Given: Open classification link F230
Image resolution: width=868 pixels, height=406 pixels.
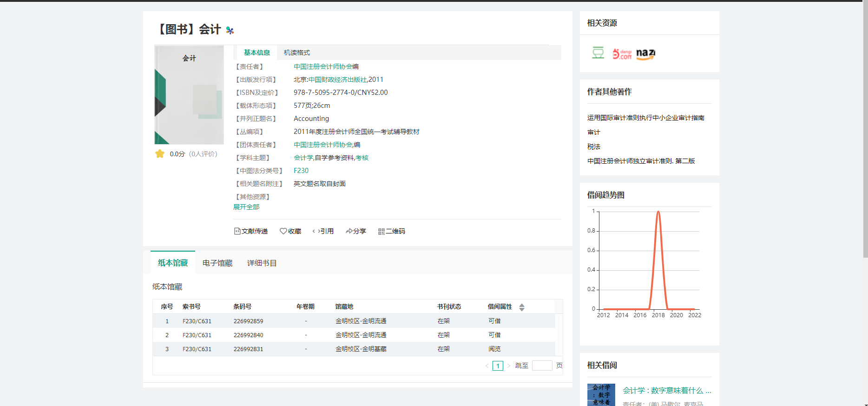Looking at the screenshot, I should [x=301, y=171].
